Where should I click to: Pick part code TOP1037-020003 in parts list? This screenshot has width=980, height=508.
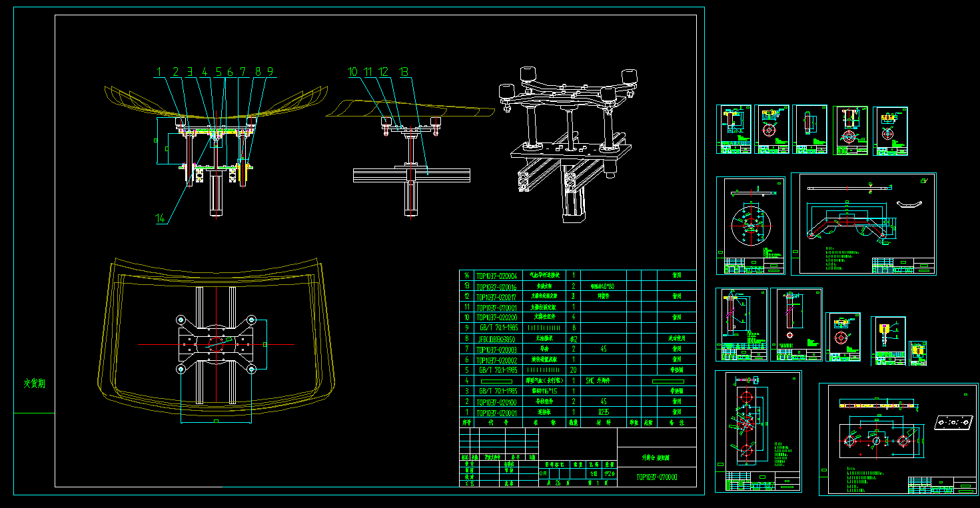tap(496, 349)
